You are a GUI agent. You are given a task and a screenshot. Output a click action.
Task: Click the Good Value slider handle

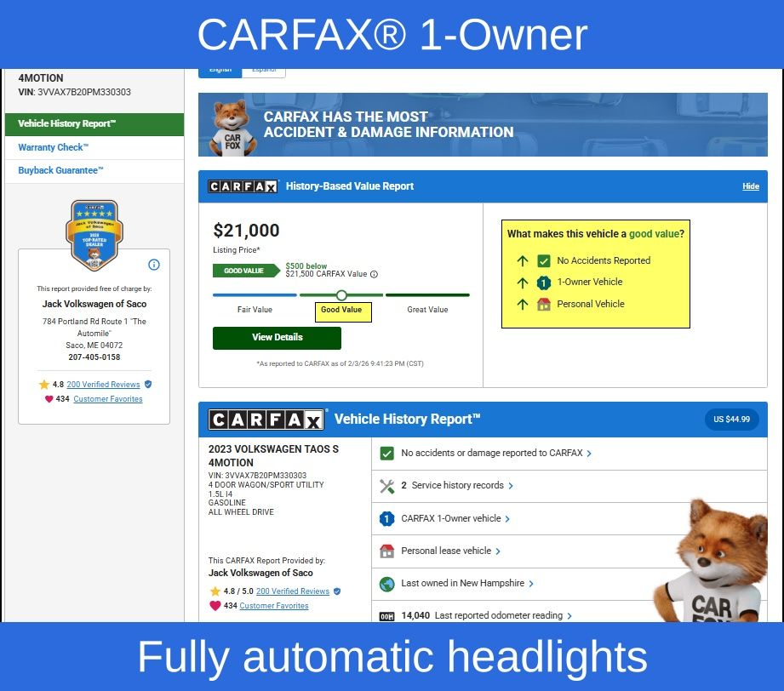(x=341, y=295)
